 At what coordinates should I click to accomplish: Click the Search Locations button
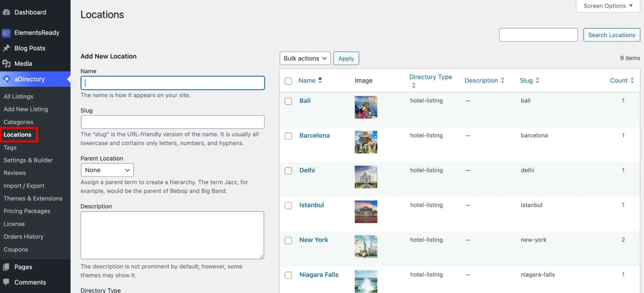[x=611, y=35]
